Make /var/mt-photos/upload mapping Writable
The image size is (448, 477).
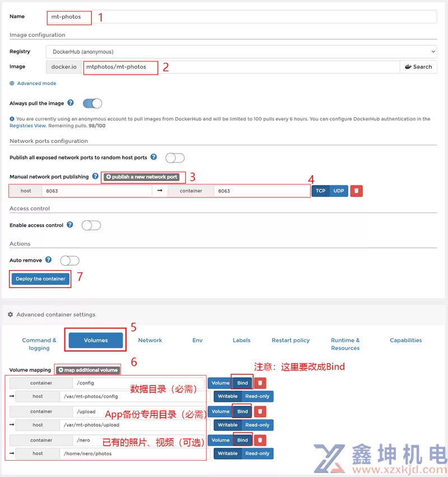click(227, 425)
